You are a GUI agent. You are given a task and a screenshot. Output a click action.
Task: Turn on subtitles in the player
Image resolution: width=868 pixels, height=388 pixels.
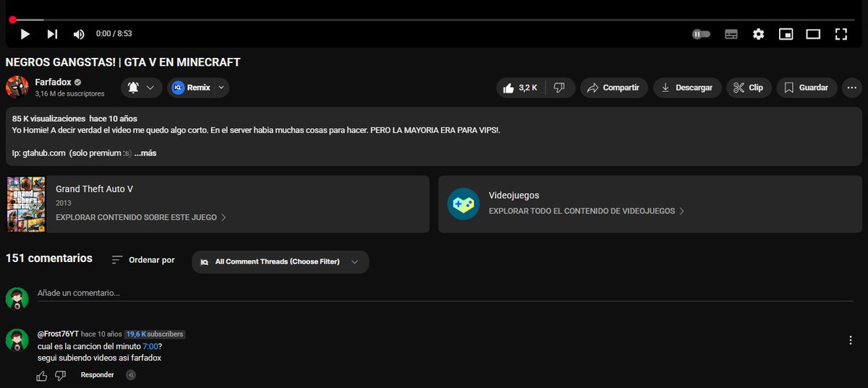coord(731,34)
